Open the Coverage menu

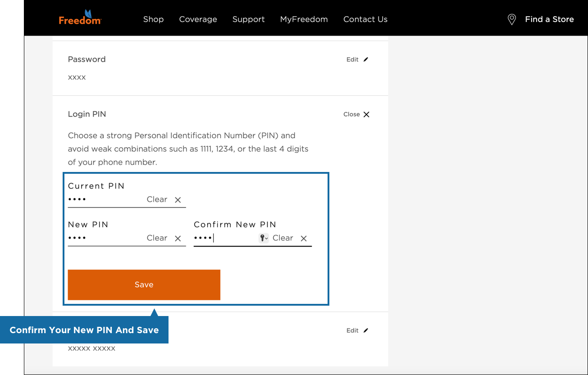point(198,19)
